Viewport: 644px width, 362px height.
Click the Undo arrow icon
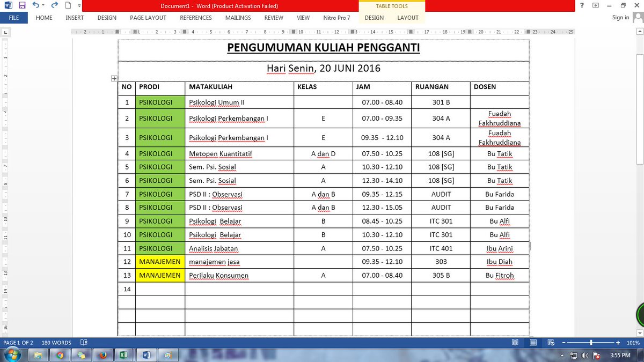[x=35, y=5]
